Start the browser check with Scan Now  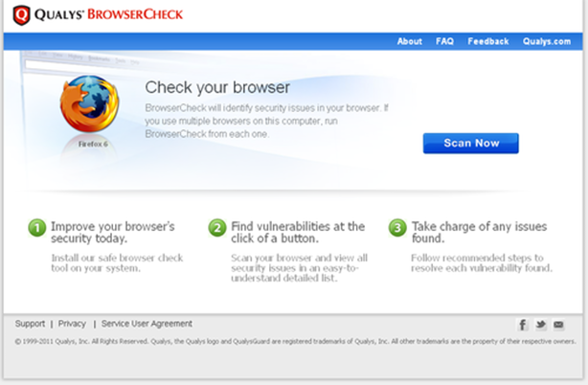471,144
